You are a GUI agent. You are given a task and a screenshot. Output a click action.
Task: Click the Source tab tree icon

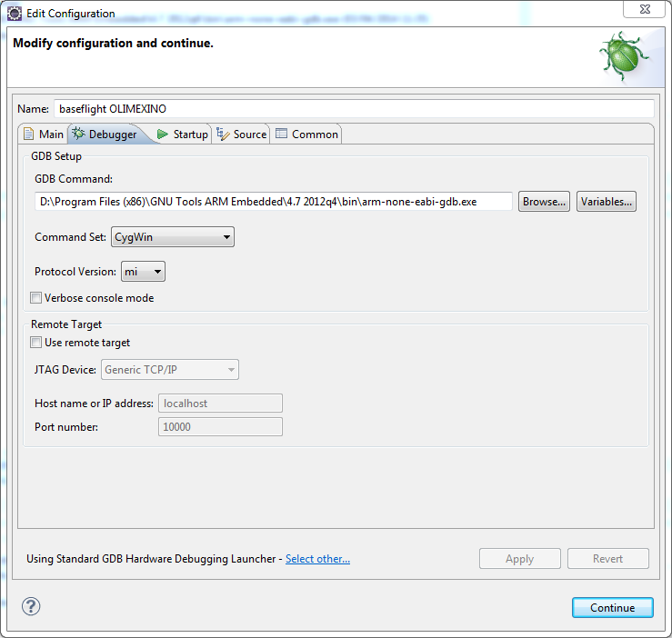click(222, 135)
